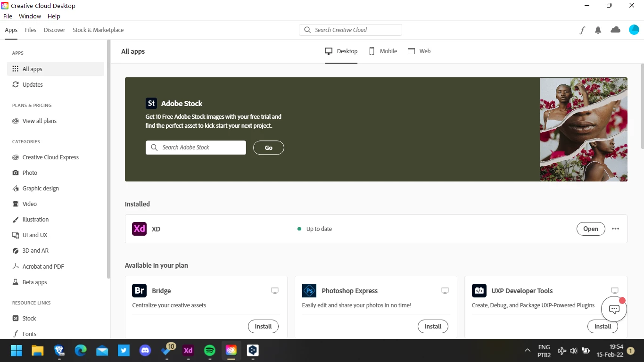Open the Help menu
This screenshot has height=362, width=644.
[54, 16]
